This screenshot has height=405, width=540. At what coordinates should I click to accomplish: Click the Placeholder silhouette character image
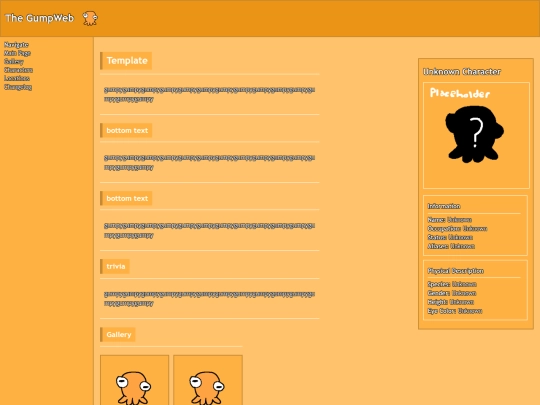(476, 135)
